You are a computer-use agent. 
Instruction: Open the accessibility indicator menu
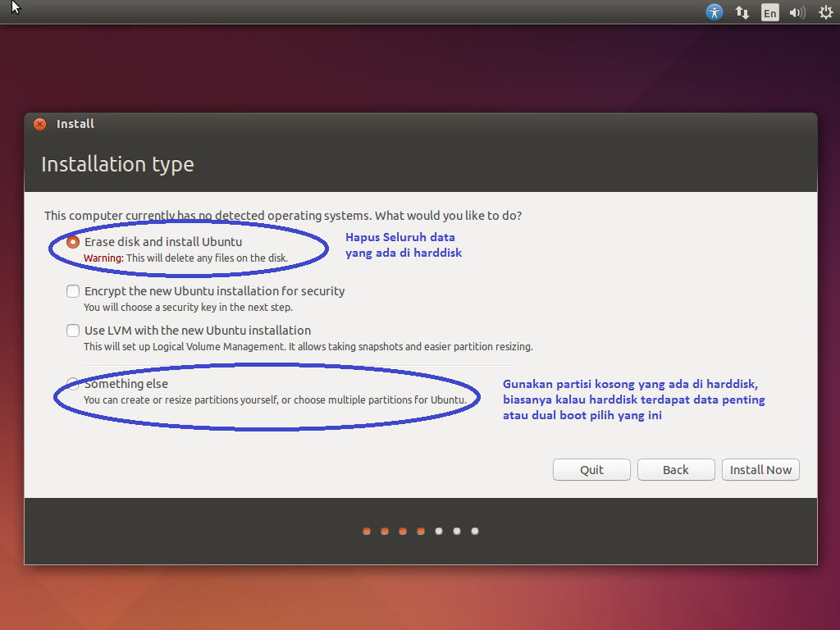click(x=714, y=12)
